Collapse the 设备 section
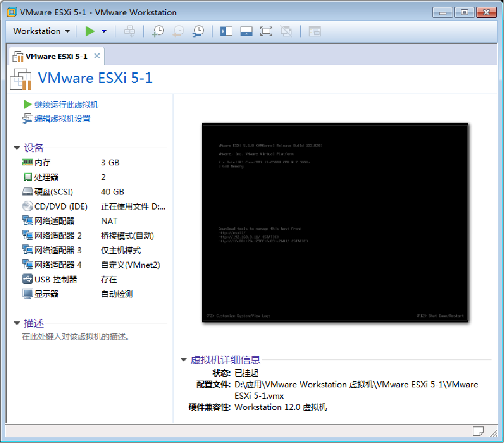The image size is (504, 443). pos(17,148)
